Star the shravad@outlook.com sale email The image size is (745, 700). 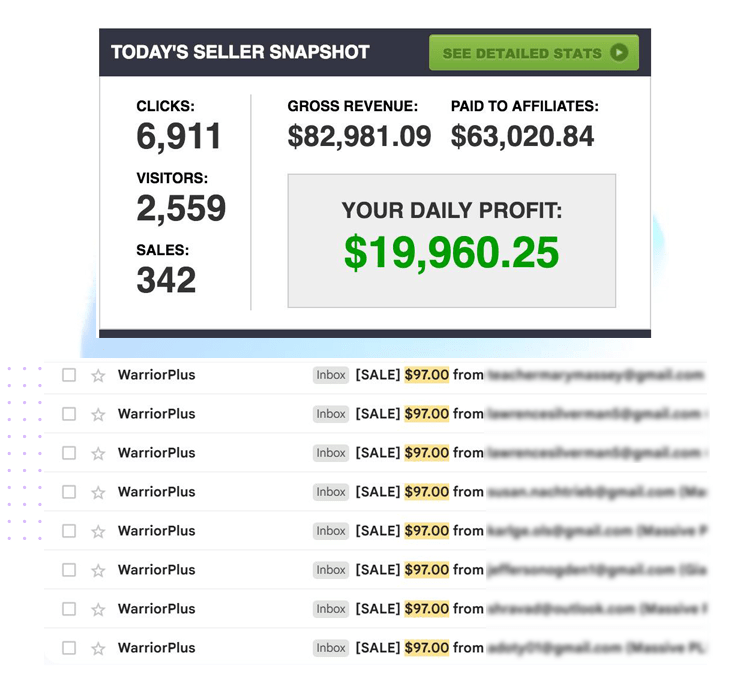coord(98,610)
